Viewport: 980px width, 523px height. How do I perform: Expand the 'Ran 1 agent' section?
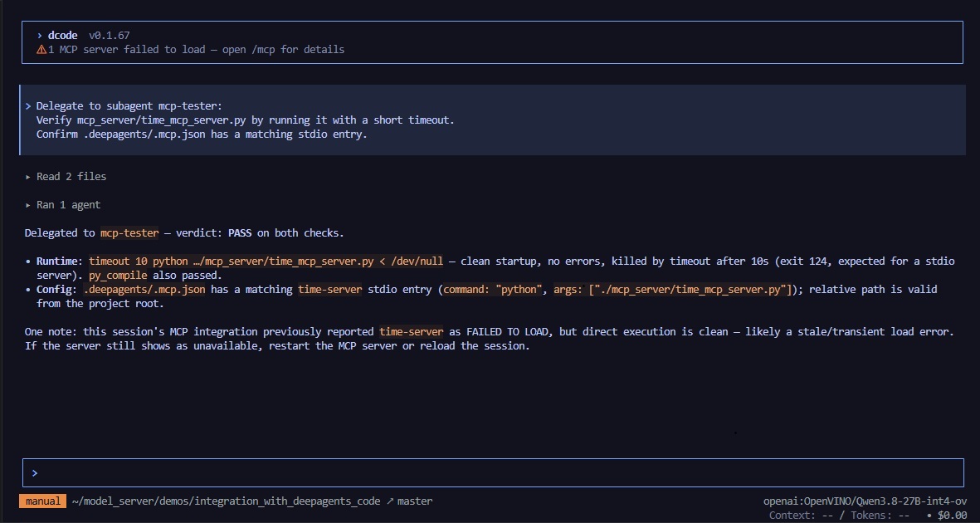click(x=62, y=204)
